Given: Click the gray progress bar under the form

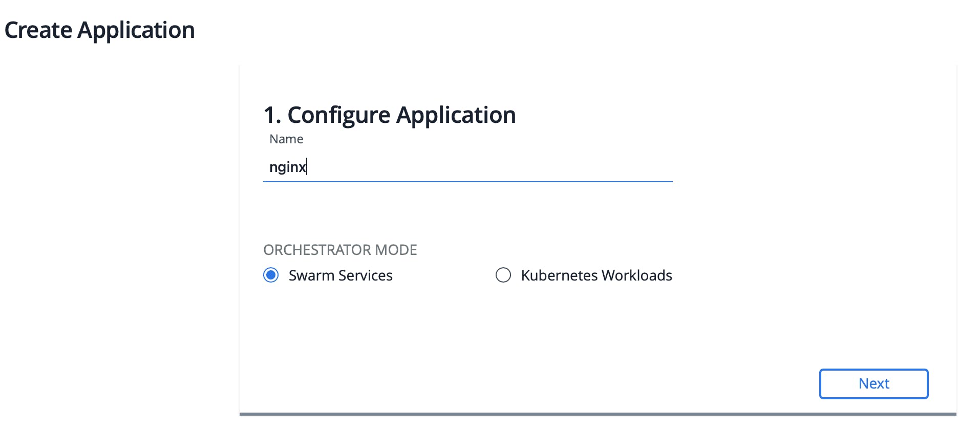Looking at the screenshot, I should tap(598, 414).
